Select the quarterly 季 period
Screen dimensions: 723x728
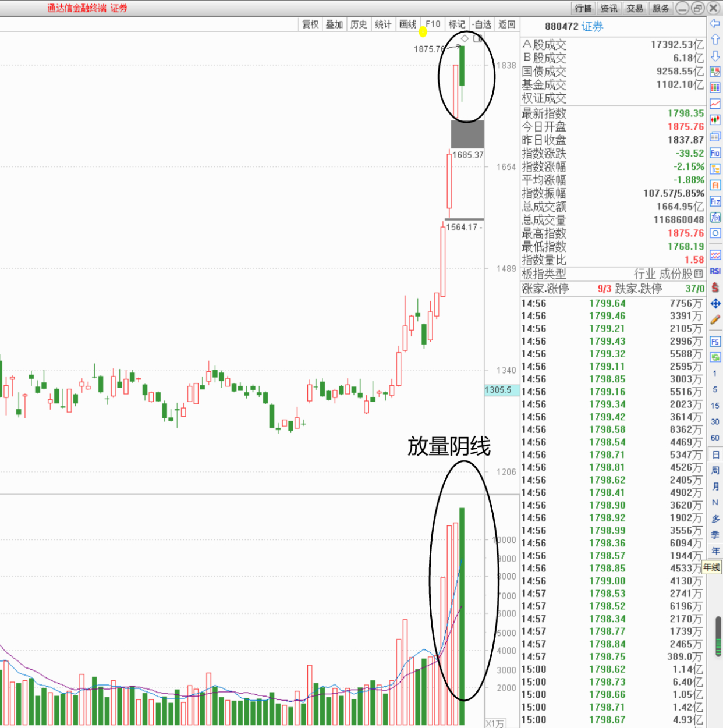(715, 534)
